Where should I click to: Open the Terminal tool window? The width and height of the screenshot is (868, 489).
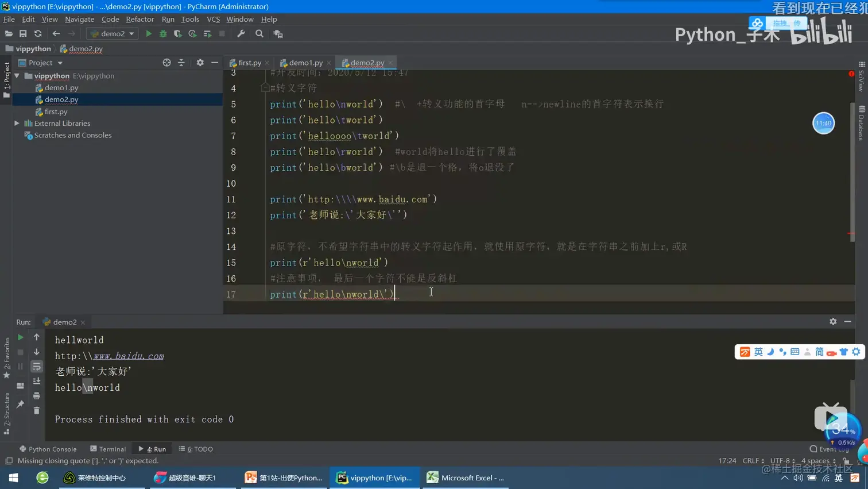click(108, 449)
